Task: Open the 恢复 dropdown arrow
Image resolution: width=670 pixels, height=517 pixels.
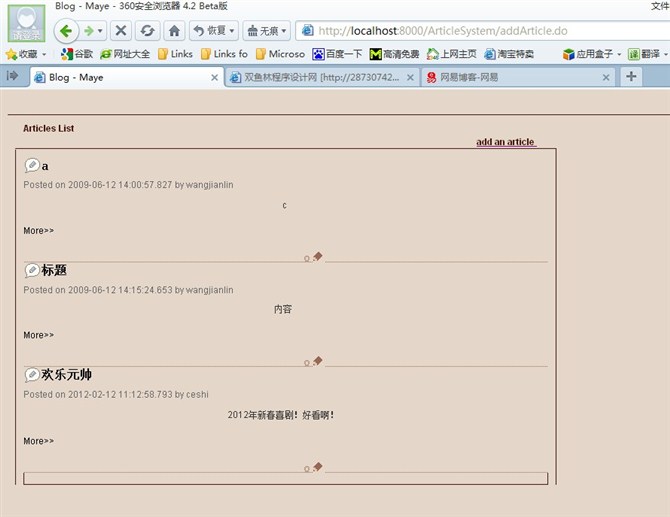Action: click(232, 31)
